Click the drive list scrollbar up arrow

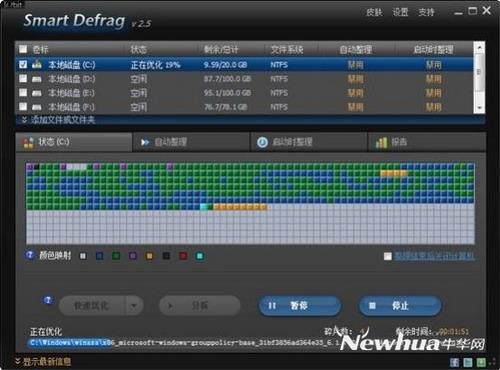click(479, 47)
